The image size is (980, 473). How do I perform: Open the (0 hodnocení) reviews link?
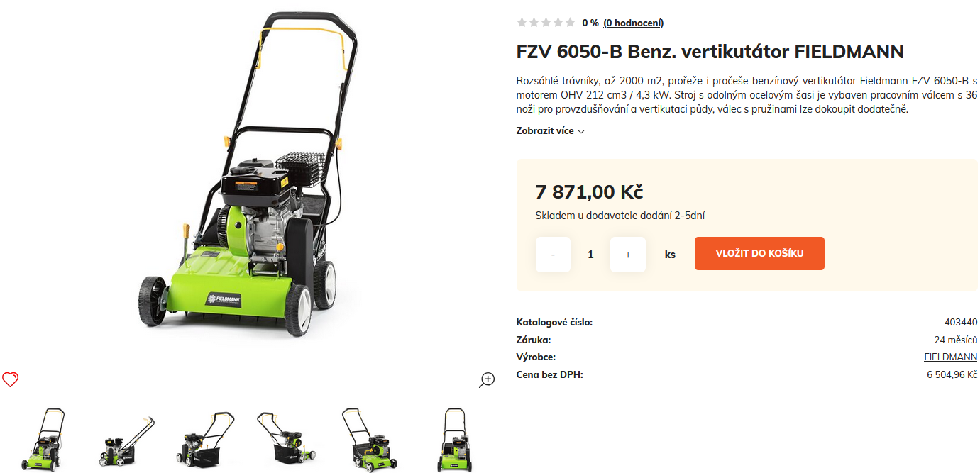pyautogui.click(x=634, y=23)
